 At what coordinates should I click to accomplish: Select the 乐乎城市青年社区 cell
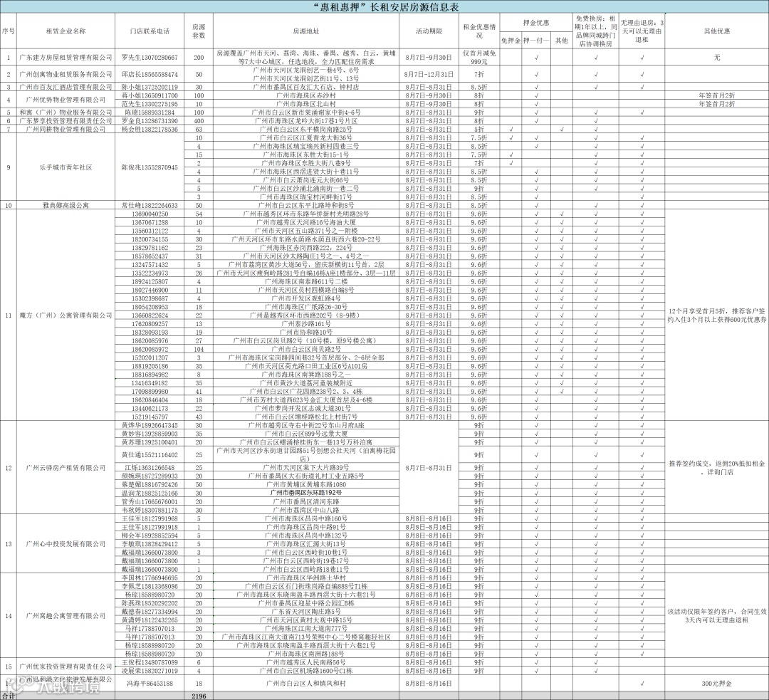pos(66,167)
